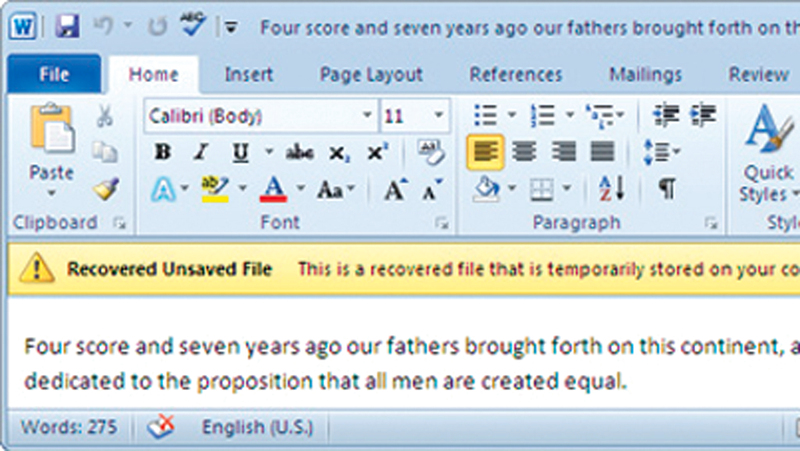Open the File menu button
Image resolution: width=800 pixels, height=451 pixels.
click(x=54, y=74)
